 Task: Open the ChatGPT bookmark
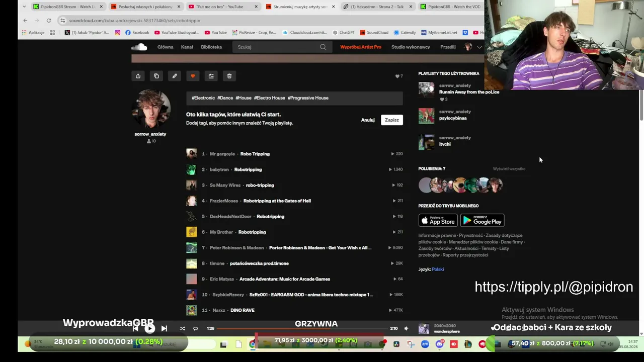point(344,33)
